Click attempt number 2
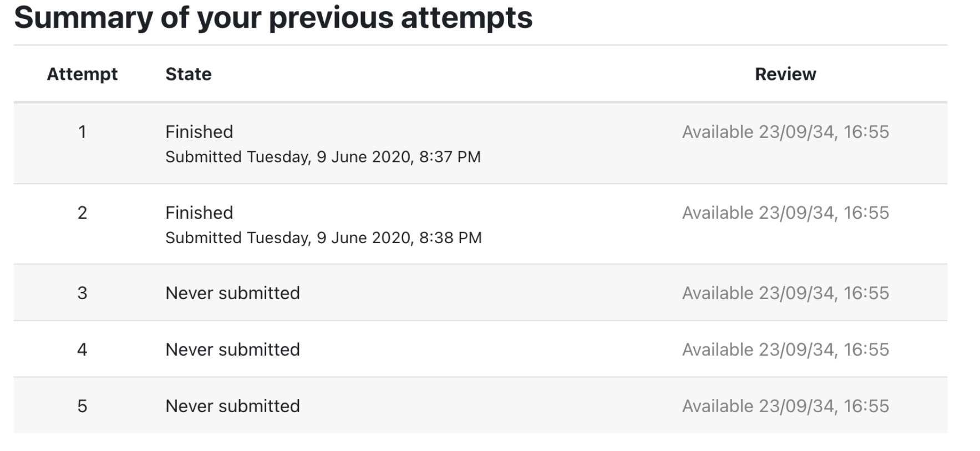This screenshot has width=980, height=451. click(82, 213)
